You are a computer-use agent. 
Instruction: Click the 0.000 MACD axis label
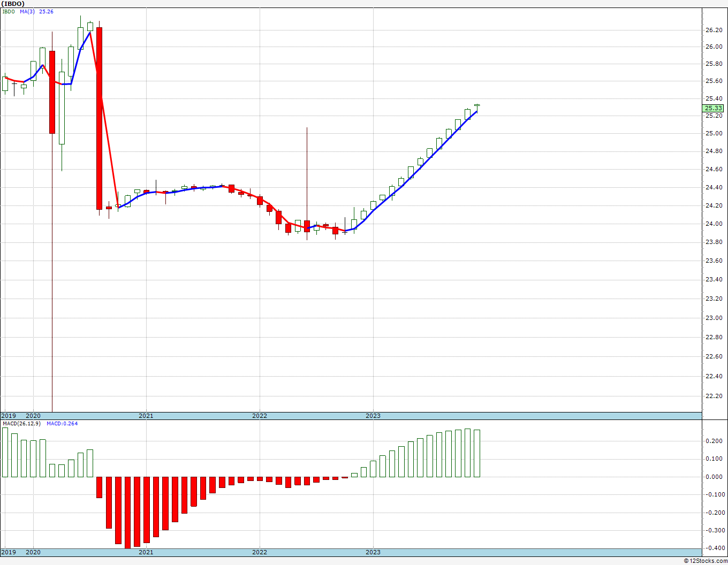pyautogui.click(x=715, y=477)
